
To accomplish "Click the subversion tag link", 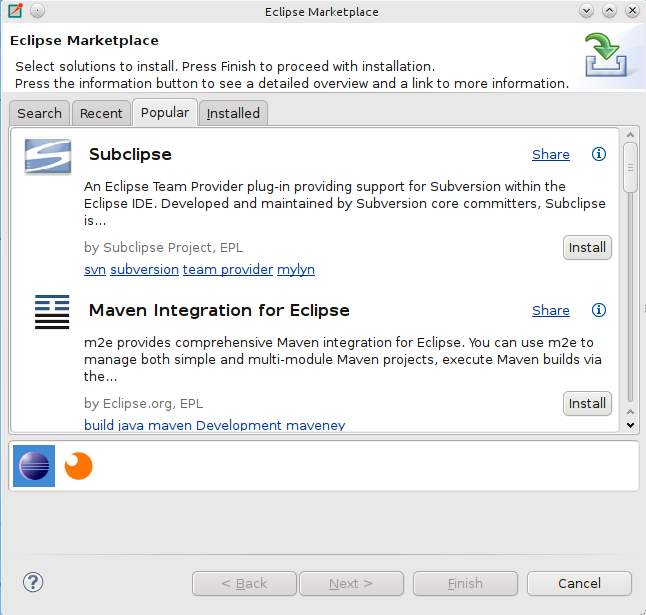I will (x=144, y=269).
